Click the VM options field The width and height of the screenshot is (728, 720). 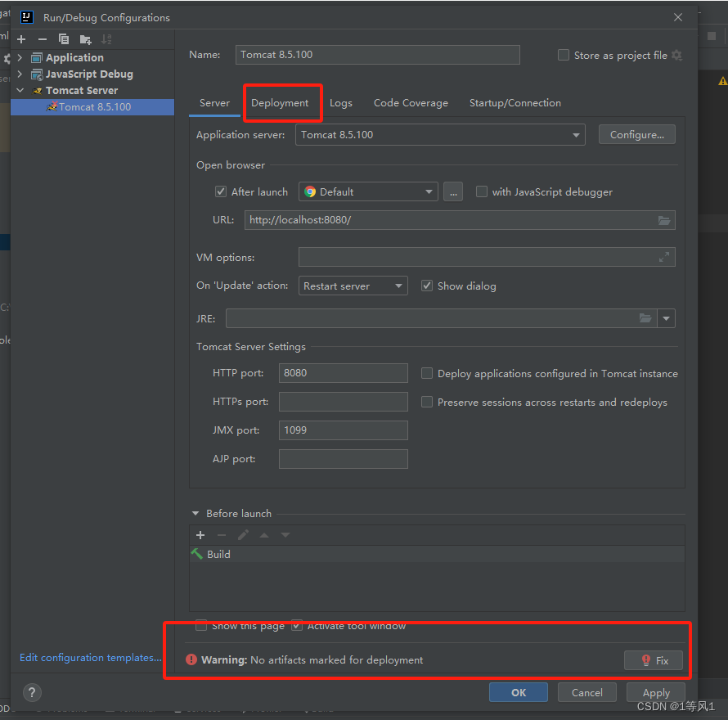487,257
